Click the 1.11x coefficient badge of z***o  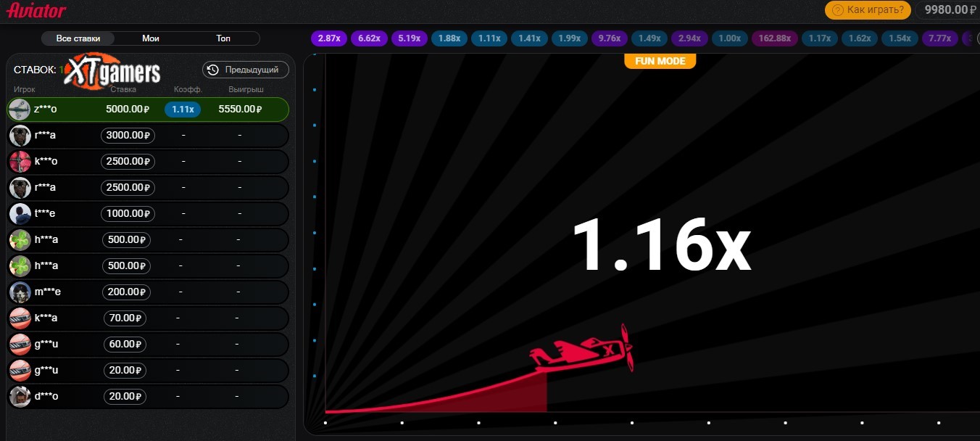pos(183,109)
